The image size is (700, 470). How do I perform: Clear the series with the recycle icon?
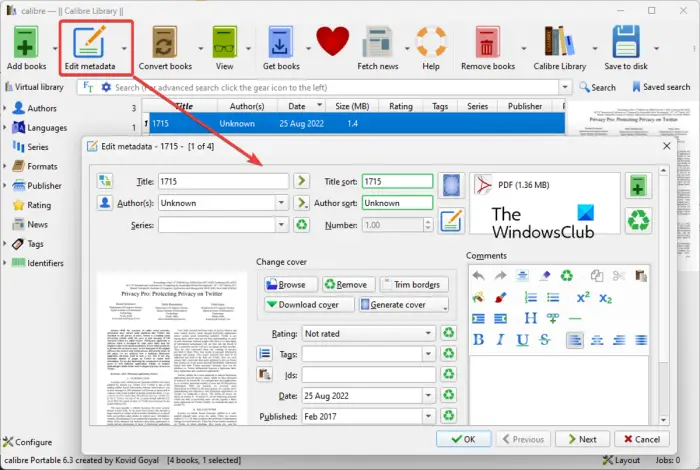(301, 225)
